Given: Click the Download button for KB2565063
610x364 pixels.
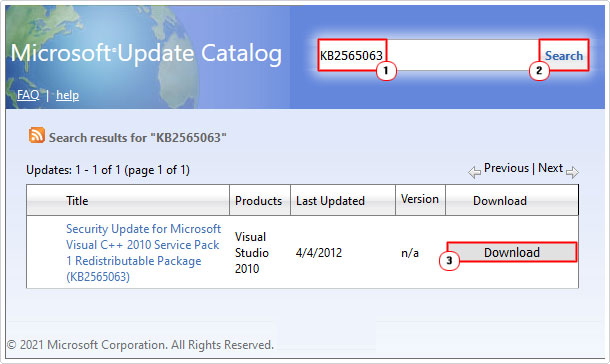Looking at the screenshot, I should click(512, 252).
